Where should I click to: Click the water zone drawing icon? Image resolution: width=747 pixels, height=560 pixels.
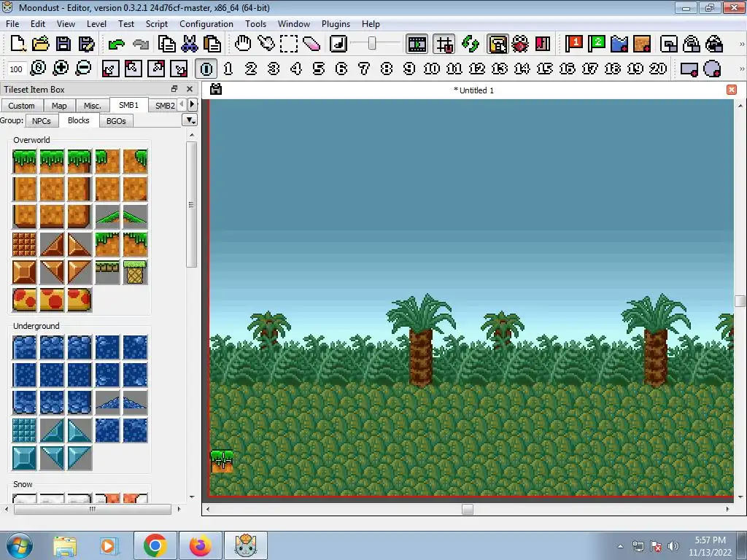(619, 44)
